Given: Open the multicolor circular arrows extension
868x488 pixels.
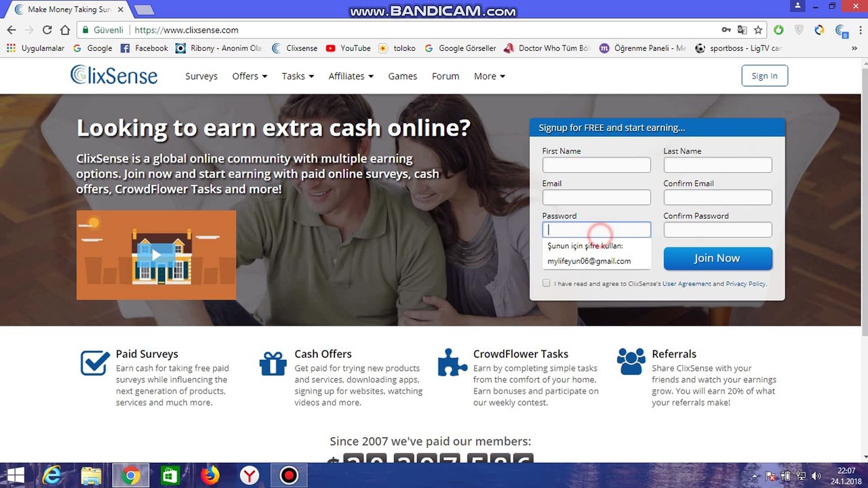Looking at the screenshot, I should click(x=819, y=30).
